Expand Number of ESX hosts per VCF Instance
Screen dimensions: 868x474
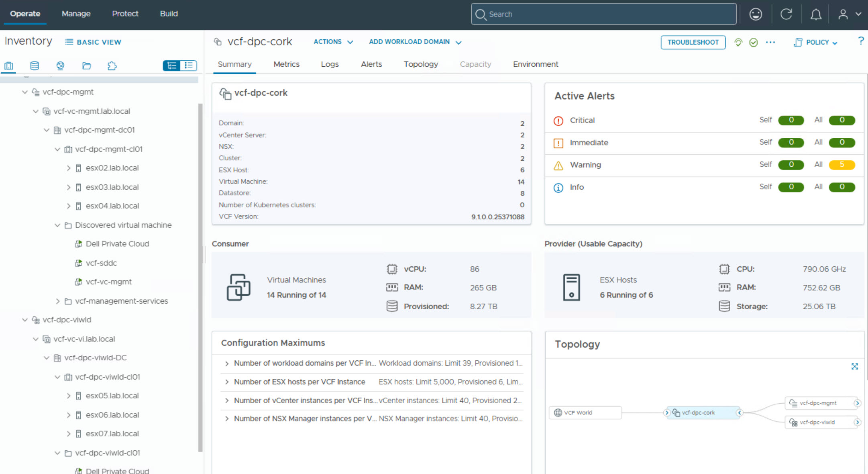point(227,382)
